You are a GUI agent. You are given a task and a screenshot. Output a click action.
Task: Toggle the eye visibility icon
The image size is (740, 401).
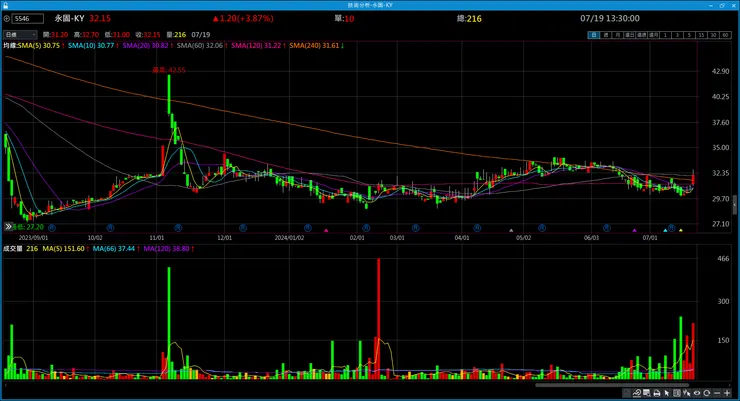click(697, 393)
